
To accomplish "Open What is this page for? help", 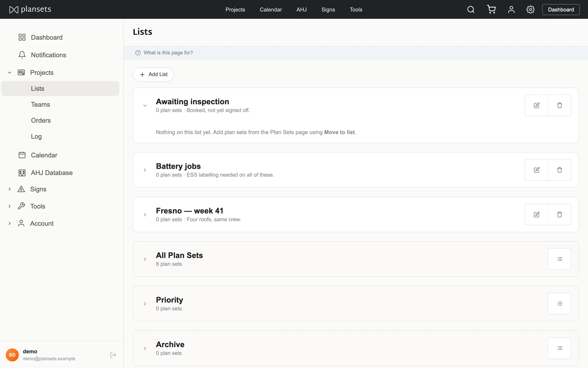I will pos(168,53).
